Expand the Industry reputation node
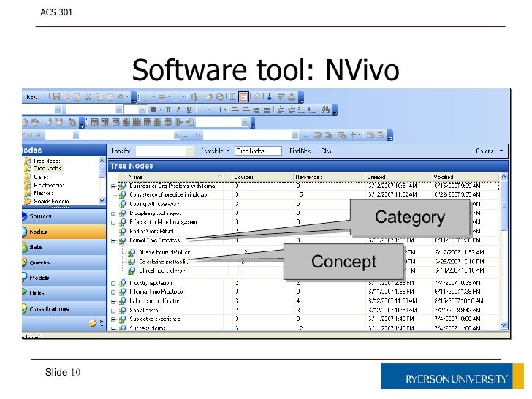 (x=113, y=284)
